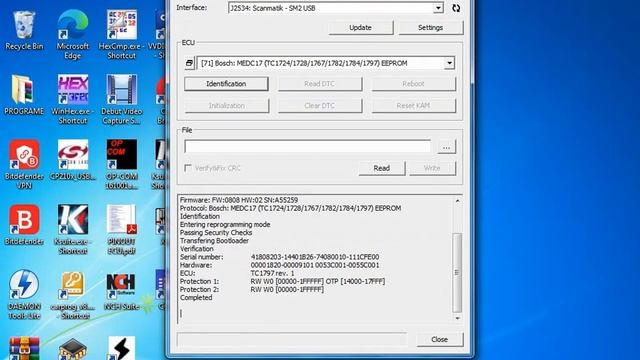Click the 'Serial number:' log line
The width and height of the screenshot is (640, 360).
click(280, 257)
